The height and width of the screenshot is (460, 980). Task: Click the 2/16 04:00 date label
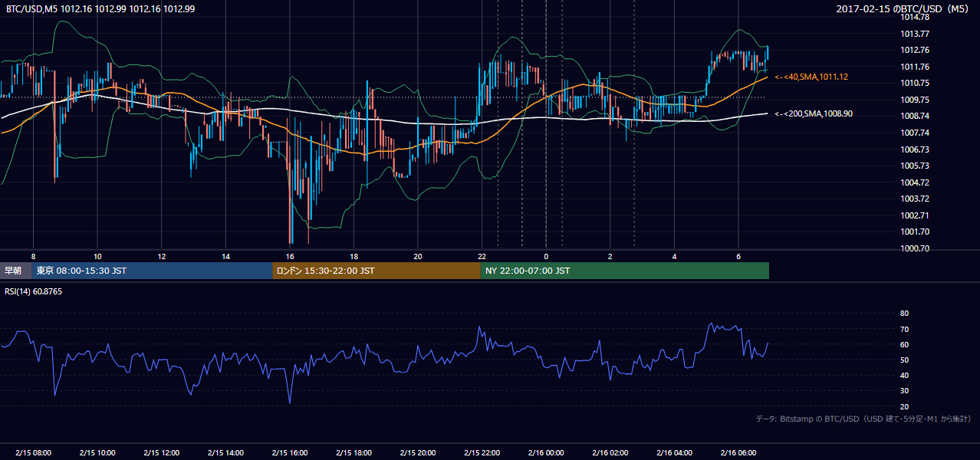coord(674,452)
